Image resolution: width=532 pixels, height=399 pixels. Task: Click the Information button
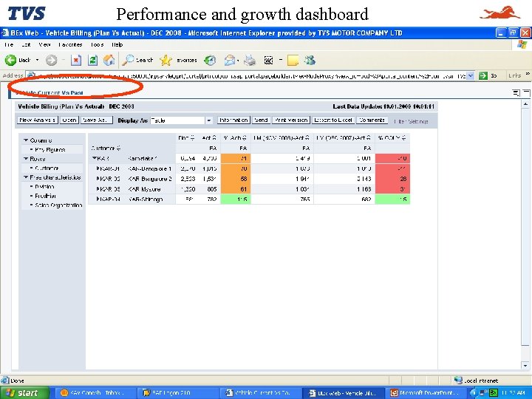[233, 120]
